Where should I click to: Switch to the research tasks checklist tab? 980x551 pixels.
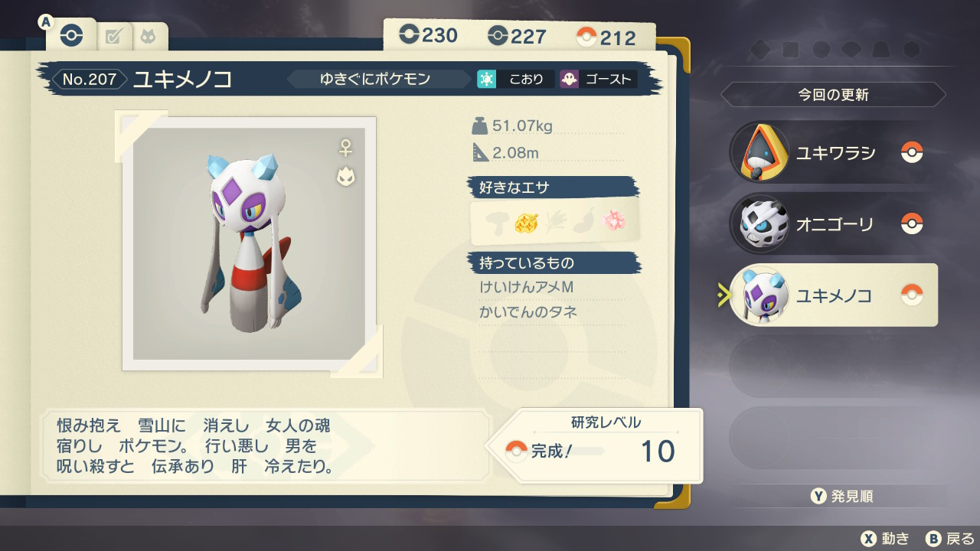[x=114, y=36]
